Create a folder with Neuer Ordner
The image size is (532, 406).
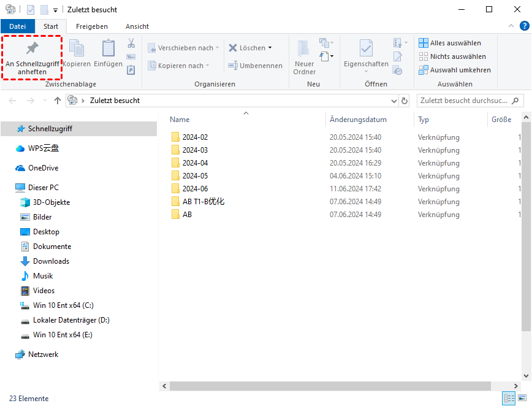[x=305, y=57]
